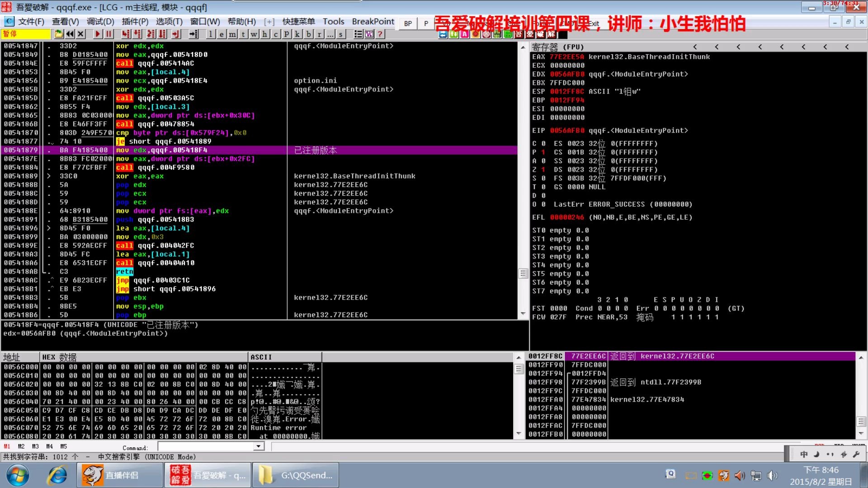
Task: Open the 插件(P) menu
Action: click(135, 22)
